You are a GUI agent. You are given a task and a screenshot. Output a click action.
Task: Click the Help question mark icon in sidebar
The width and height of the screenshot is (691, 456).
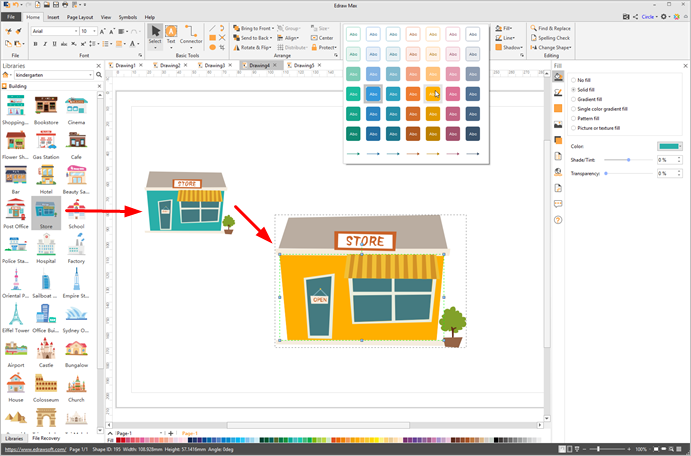pyautogui.click(x=558, y=219)
